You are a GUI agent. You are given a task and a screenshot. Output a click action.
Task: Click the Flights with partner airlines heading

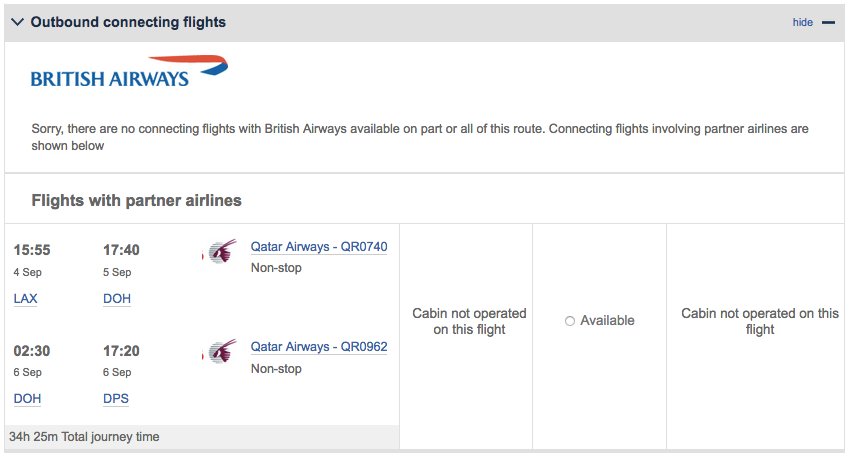pyautogui.click(x=136, y=200)
